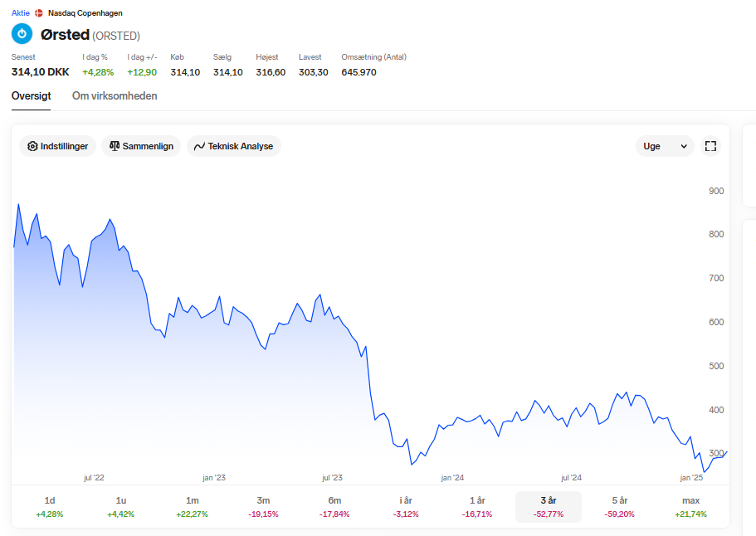Image resolution: width=756 pixels, height=536 pixels.
Task: Open the Sammenlign compare tool
Action: click(x=141, y=146)
